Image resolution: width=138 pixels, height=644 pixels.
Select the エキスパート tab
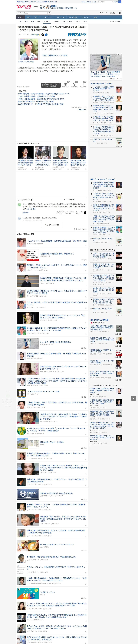[48, 17]
